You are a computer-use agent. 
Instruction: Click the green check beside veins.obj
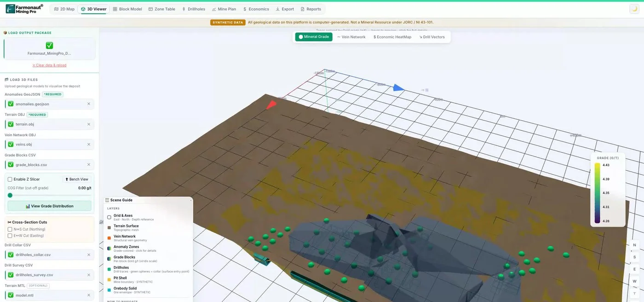click(x=11, y=145)
